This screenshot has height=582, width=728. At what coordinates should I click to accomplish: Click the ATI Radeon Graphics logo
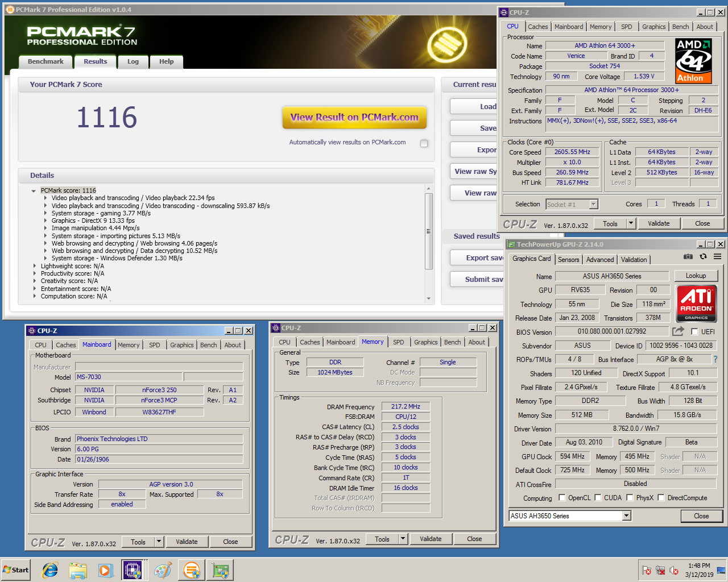click(x=696, y=304)
